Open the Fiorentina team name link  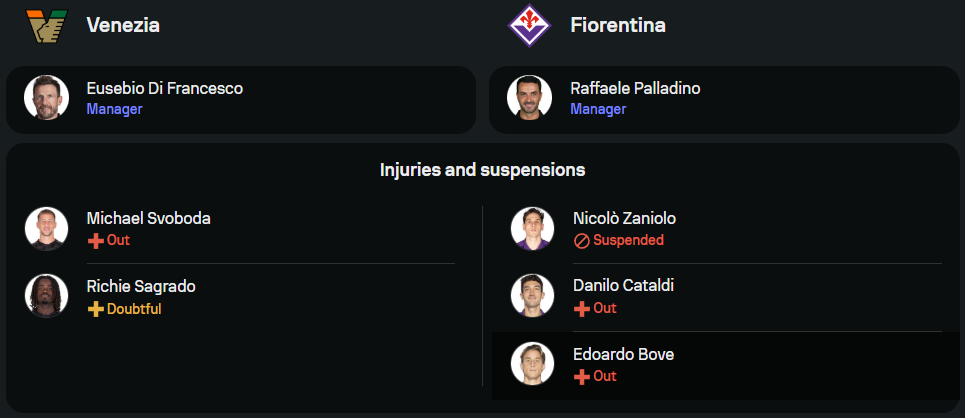[x=618, y=25]
